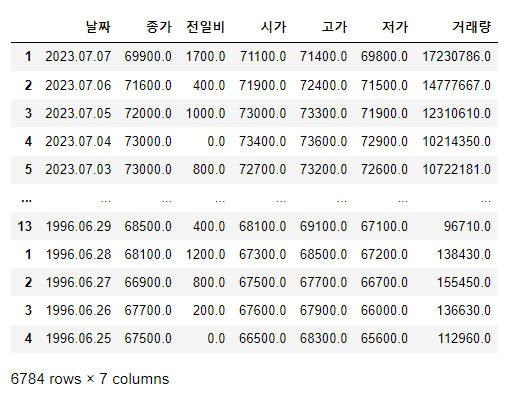Click volume value 12310610.0
This screenshot has height=395, width=527.
point(456,113)
